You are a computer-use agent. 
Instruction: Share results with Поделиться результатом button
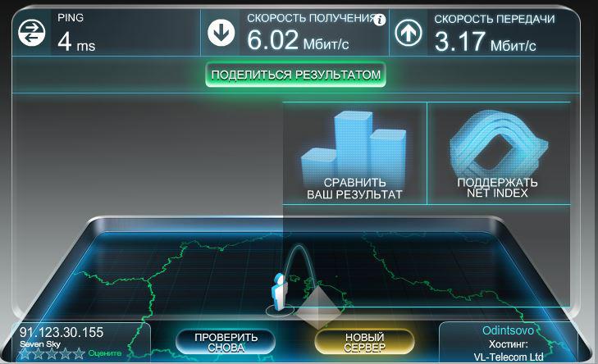[296, 75]
